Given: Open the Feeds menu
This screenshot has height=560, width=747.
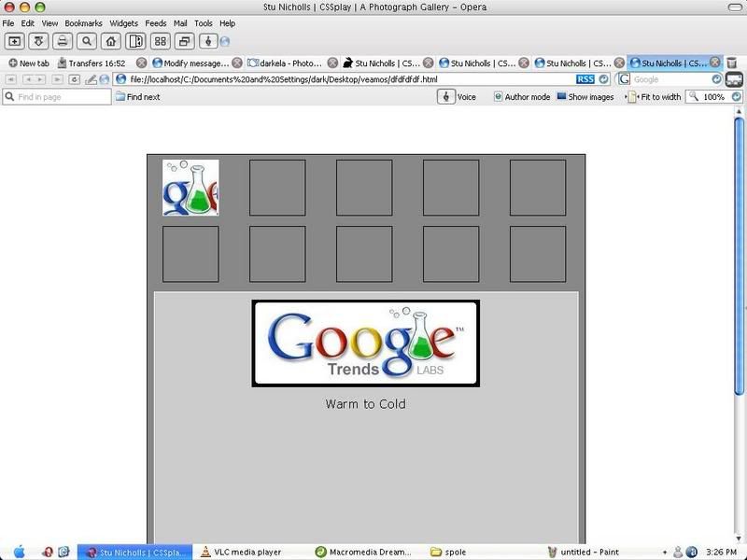Looking at the screenshot, I should click(156, 23).
